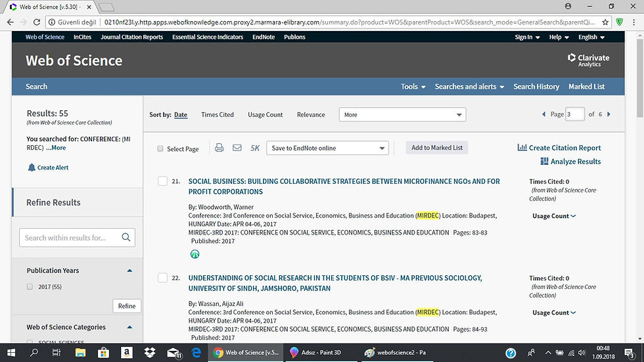Open EndNote in top navigation
The width and height of the screenshot is (644, 362).
point(264,37)
